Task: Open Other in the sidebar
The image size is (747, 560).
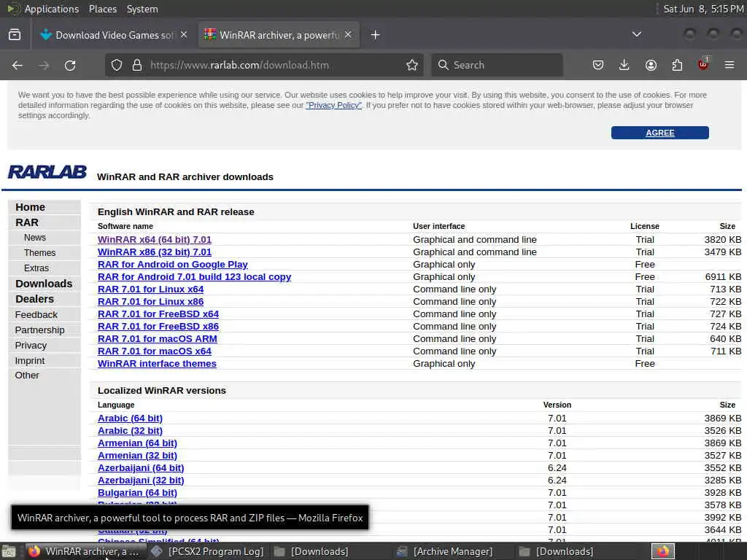Action: (27, 376)
